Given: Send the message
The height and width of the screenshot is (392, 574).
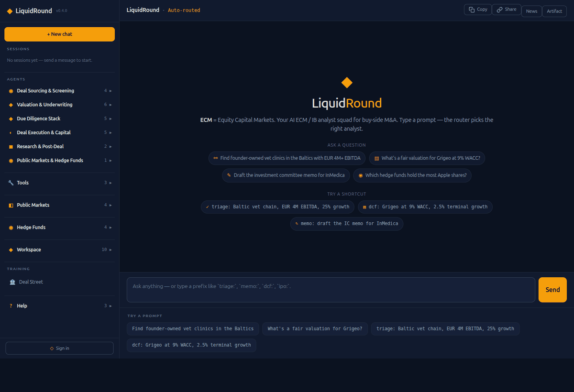Looking at the screenshot, I should coord(552,290).
